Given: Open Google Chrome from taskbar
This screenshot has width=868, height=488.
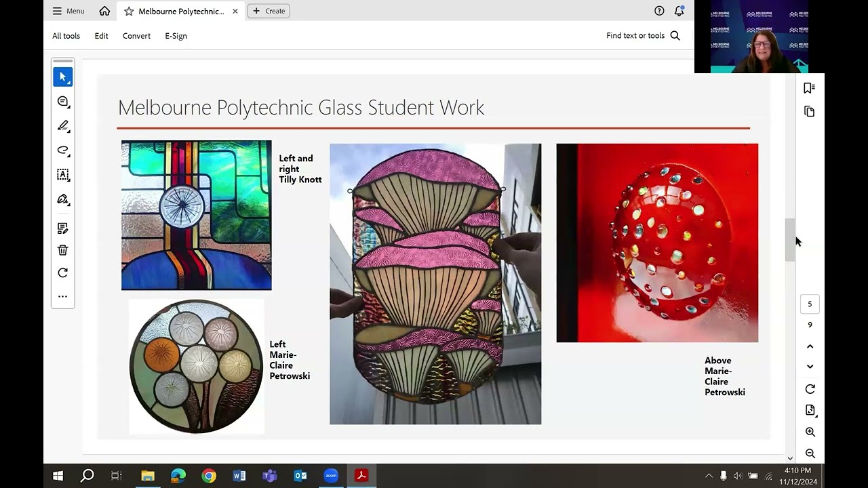Looking at the screenshot, I should pyautogui.click(x=209, y=476).
